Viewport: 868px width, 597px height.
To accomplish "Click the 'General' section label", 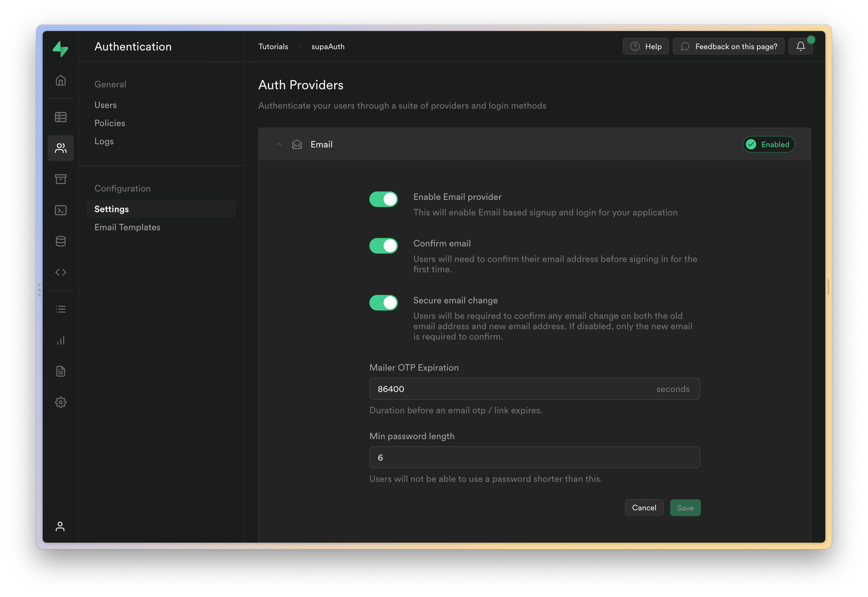I will 110,84.
